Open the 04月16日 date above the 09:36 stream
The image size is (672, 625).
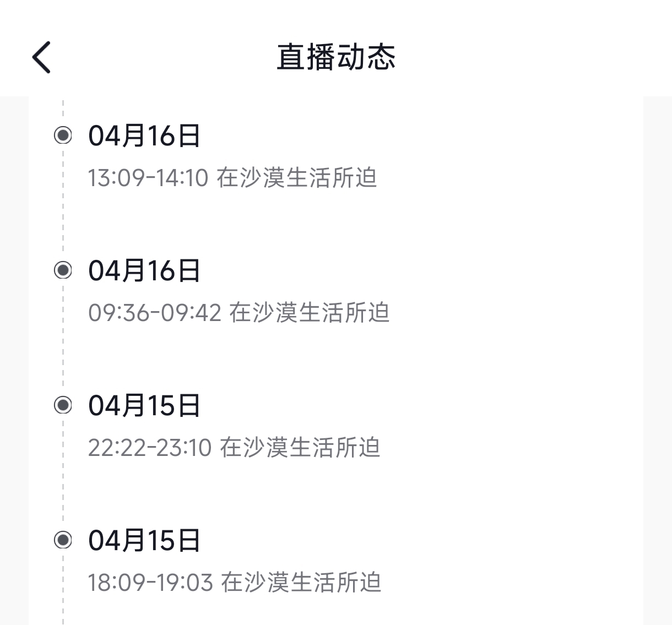pyautogui.click(x=144, y=270)
